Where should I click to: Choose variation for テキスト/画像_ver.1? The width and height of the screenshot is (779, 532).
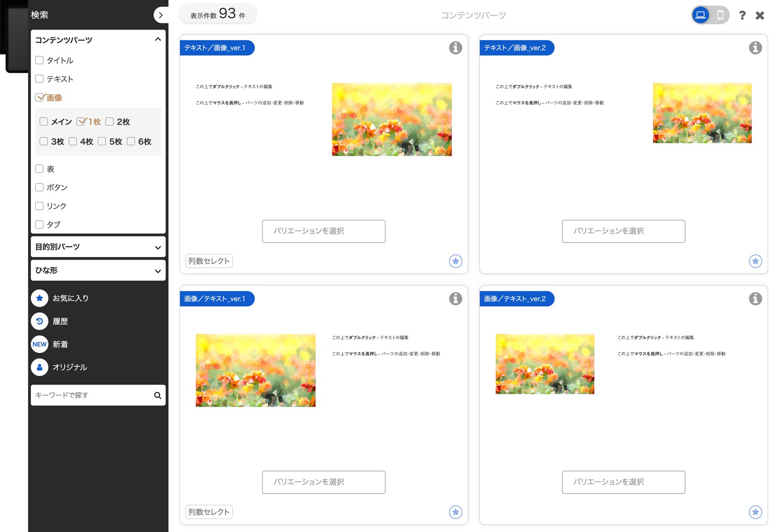(324, 231)
